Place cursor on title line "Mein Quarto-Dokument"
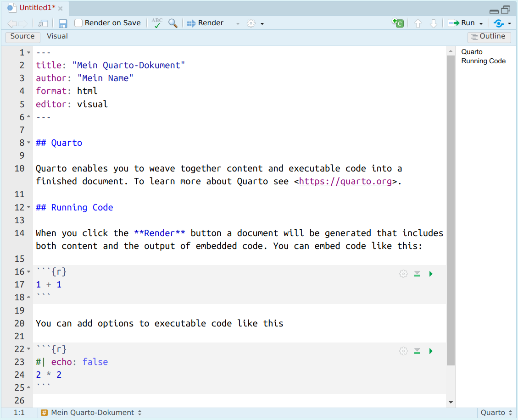 pyautogui.click(x=128, y=66)
